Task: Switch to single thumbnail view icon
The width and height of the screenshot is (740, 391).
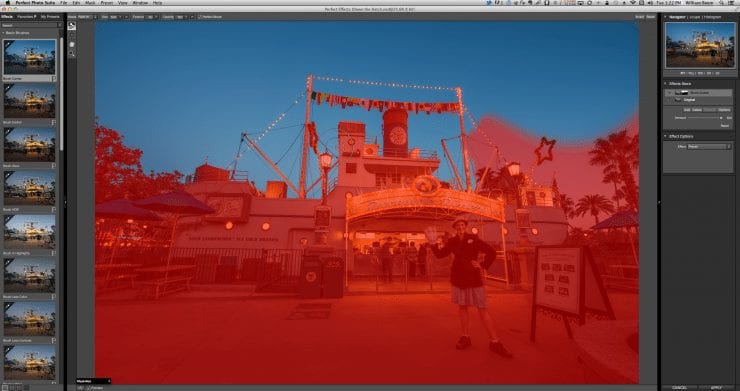Action: pyautogui.click(x=6, y=388)
